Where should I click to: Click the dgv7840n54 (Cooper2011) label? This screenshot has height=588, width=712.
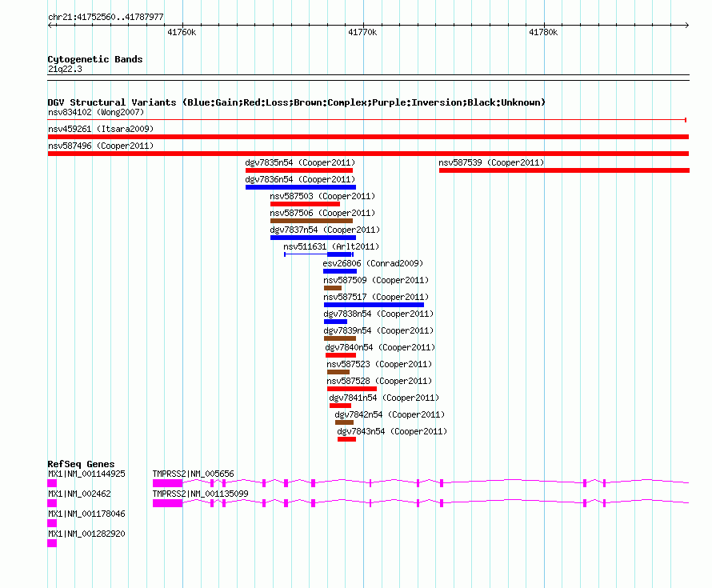[x=380, y=347]
